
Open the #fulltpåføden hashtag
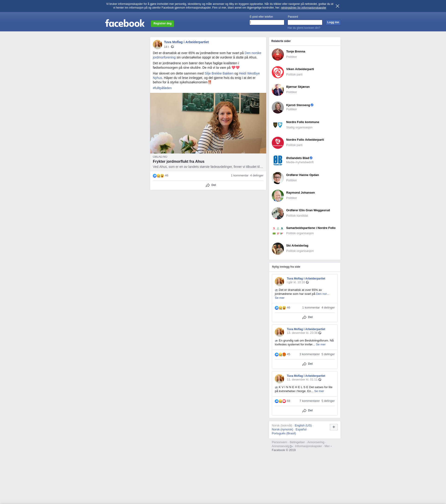click(162, 88)
